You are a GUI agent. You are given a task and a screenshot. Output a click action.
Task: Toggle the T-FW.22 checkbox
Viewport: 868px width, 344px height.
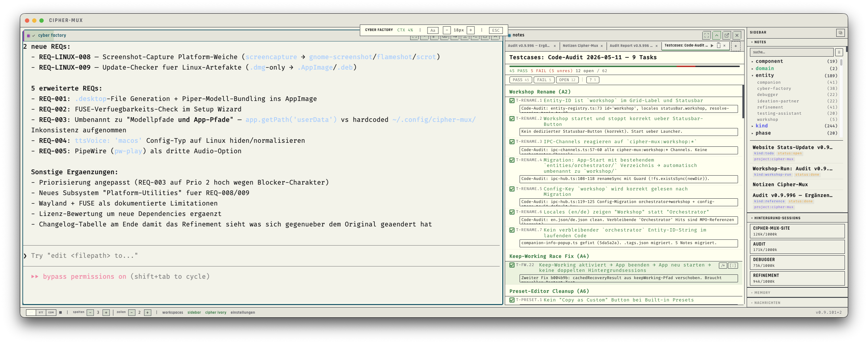click(x=512, y=265)
